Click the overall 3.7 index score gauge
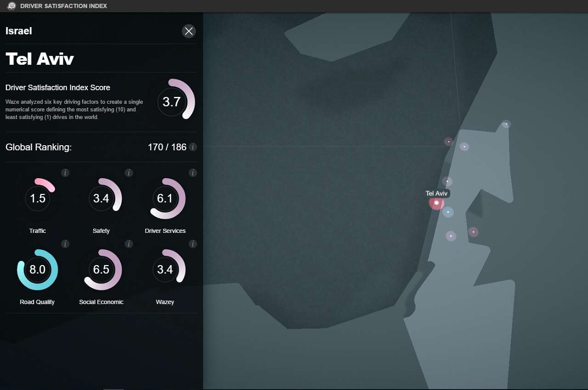The image size is (588, 390). click(x=172, y=102)
